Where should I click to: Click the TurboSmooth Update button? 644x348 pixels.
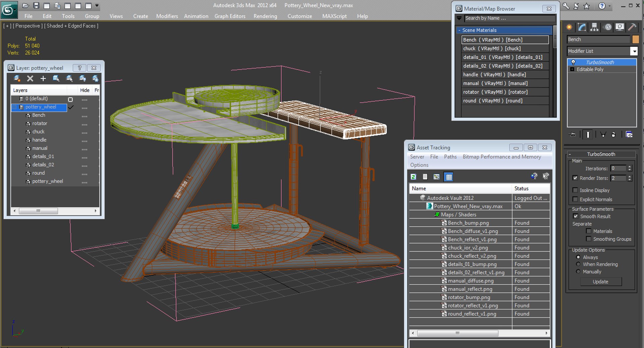pyautogui.click(x=600, y=282)
